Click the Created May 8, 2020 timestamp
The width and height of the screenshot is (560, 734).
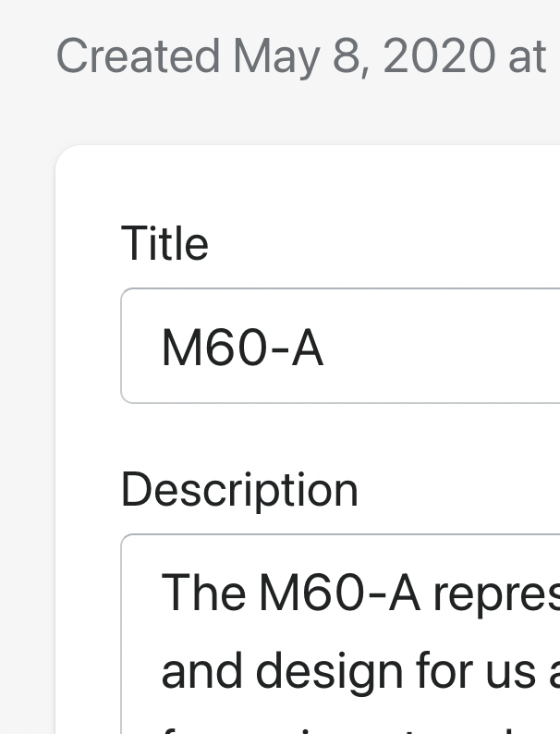click(x=301, y=56)
